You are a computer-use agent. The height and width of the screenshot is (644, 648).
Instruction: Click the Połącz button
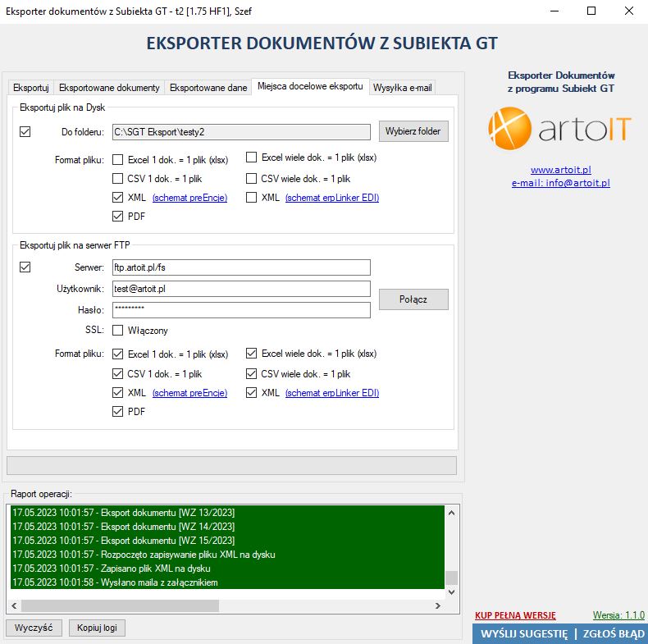[413, 299]
